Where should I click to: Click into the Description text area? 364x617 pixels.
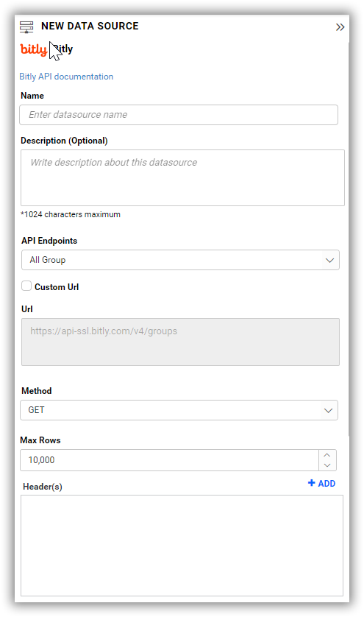[183, 177]
